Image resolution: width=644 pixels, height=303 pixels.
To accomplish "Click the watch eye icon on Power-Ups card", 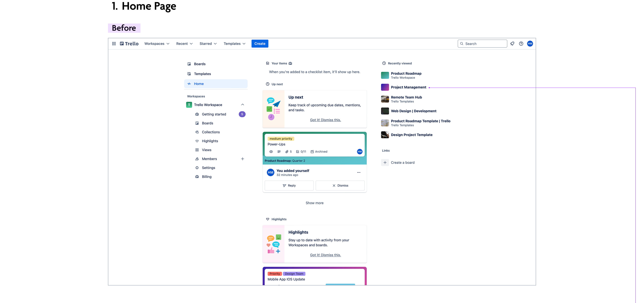I will coord(271,151).
